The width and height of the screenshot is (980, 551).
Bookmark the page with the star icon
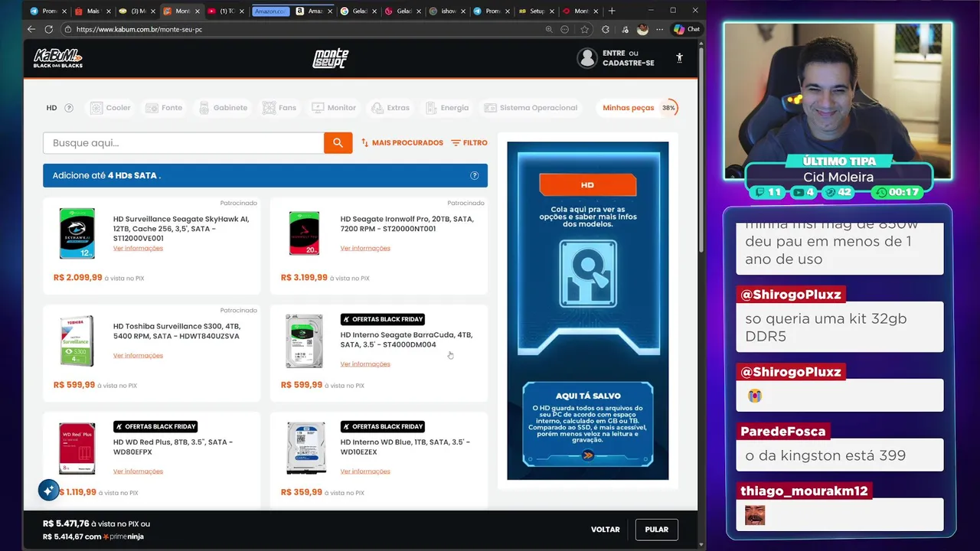(x=585, y=29)
